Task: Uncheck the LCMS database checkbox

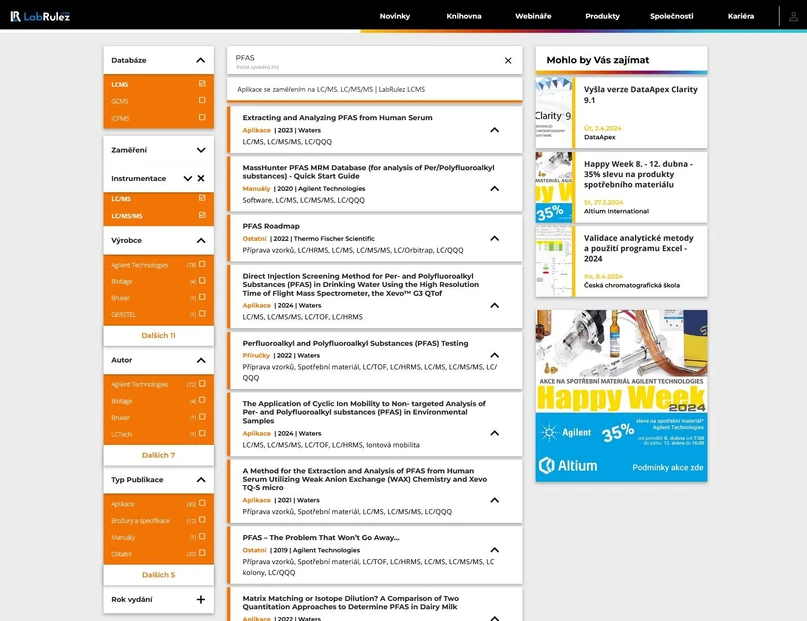Action: (202, 84)
